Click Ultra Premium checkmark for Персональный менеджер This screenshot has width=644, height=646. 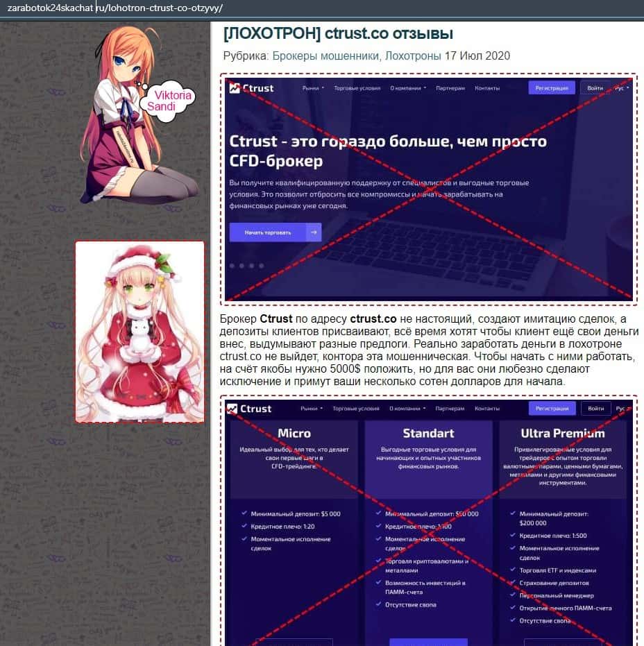(x=513, y=595)
